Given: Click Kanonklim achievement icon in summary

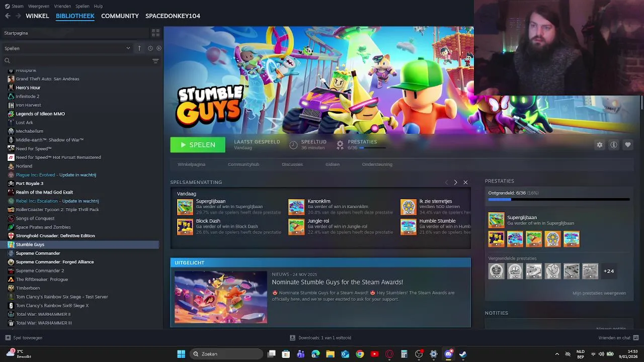Looking at the screenshot, I should click(x=296, y=207).
